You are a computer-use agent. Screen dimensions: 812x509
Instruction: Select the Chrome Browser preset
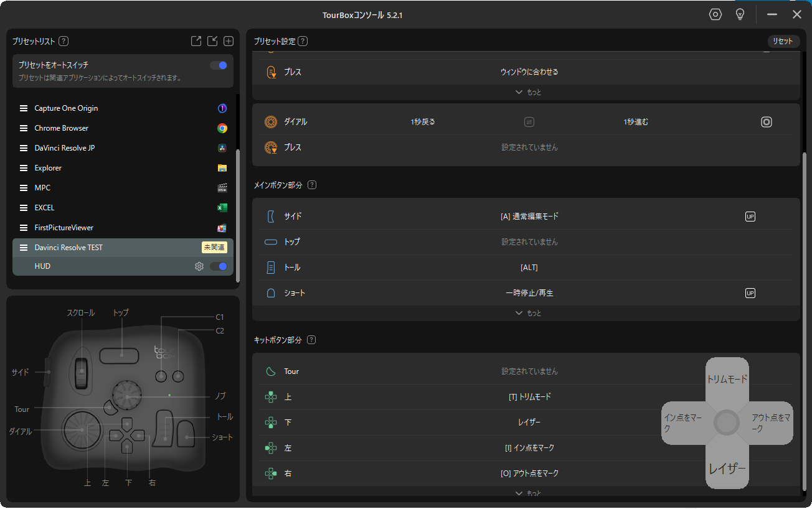(x=62, y=128)
